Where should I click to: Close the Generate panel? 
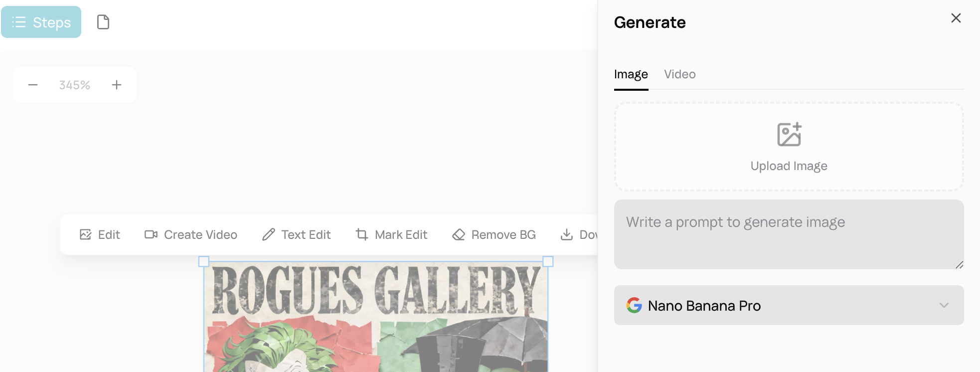click(956, 18)
